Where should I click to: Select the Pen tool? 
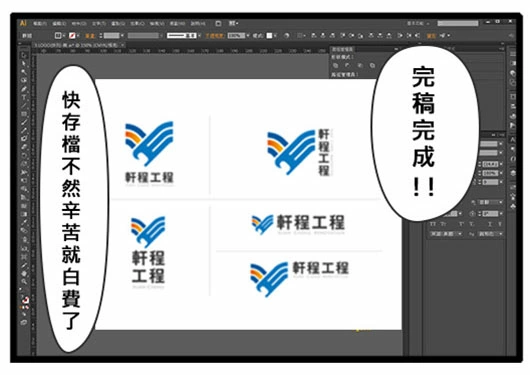(x=24, y=89)
